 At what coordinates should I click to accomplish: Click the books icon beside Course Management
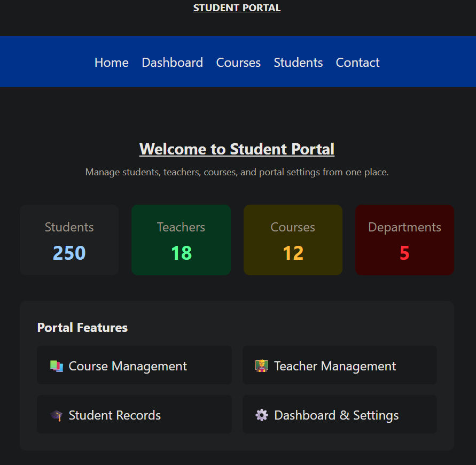[x=57, y=366]
